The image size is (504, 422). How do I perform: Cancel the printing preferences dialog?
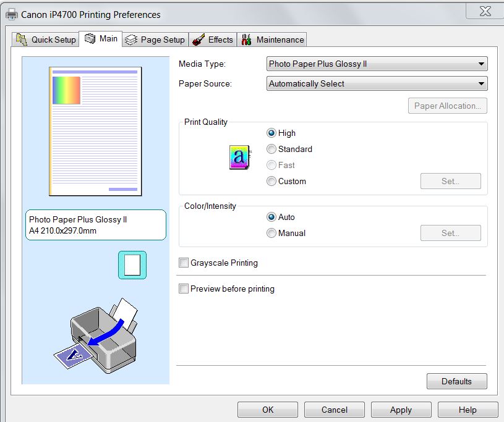click(335, 410)
